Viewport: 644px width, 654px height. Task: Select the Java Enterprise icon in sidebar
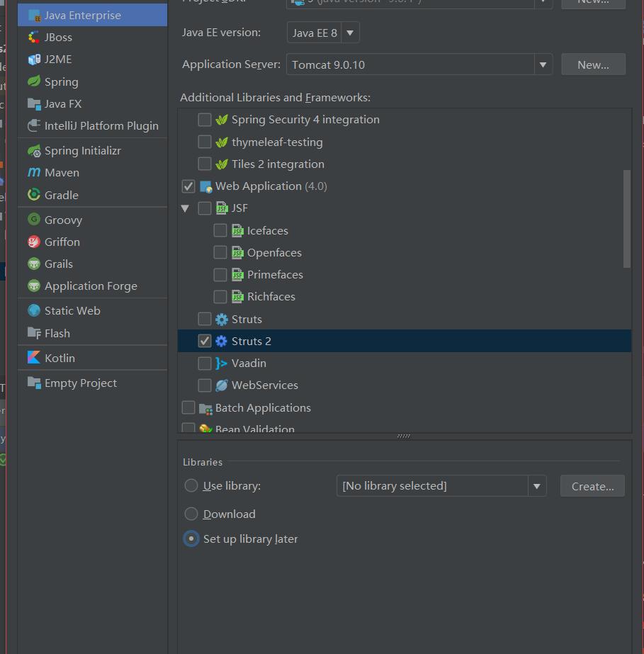click(34, 16)
